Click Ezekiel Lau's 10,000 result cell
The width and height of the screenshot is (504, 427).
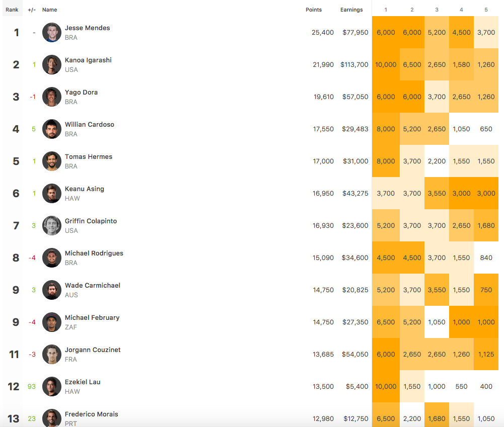386,387
